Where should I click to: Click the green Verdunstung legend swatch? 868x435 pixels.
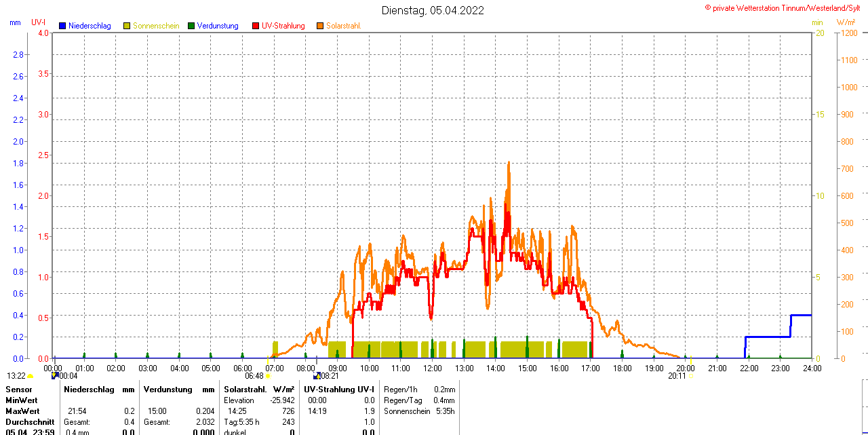(x=191, y=26)
